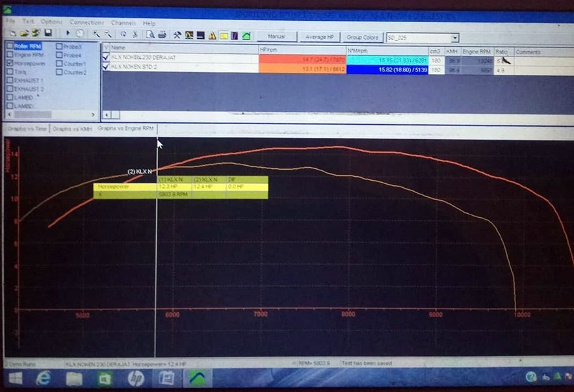Select the scissors Cut icon

click(135, 34)
